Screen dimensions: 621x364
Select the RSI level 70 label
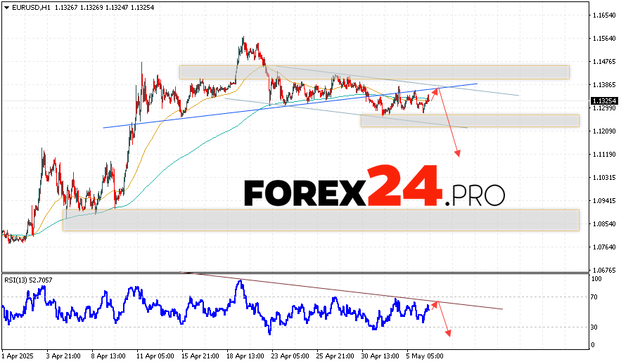pos(594,297)
